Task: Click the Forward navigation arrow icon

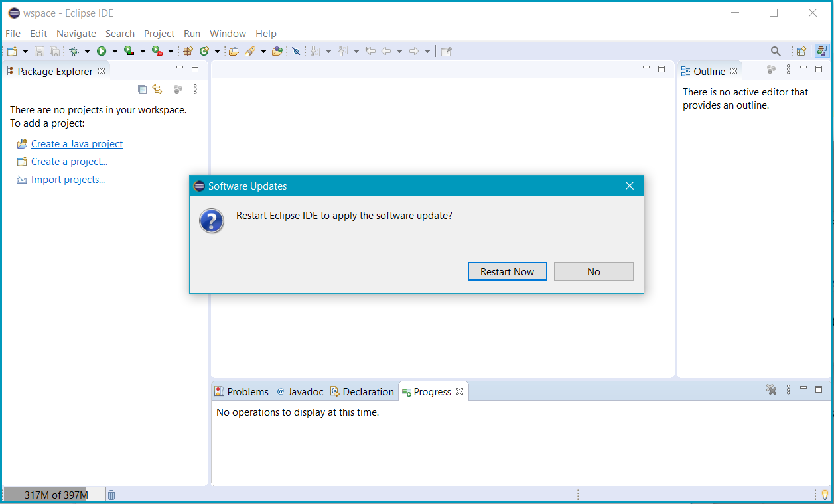Action: coord(414,51)
